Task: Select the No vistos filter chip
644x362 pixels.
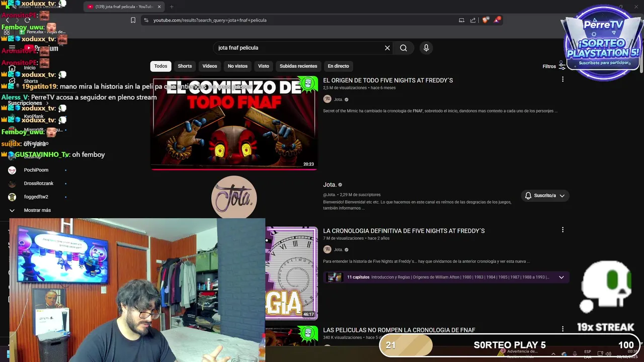Action: tap(237, 66)
